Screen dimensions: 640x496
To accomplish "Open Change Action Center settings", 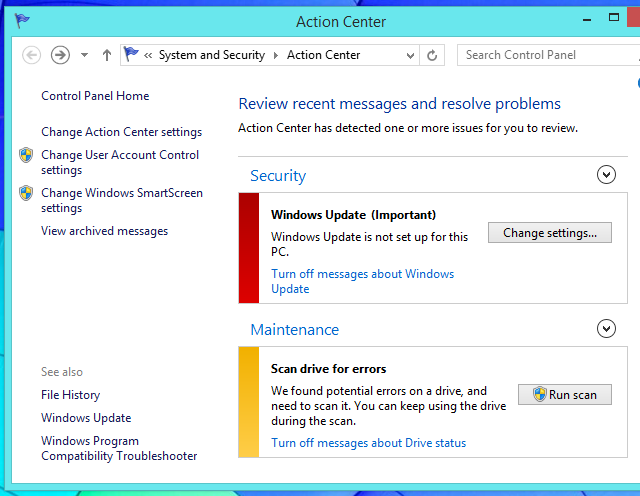I will tap(122, 132).
